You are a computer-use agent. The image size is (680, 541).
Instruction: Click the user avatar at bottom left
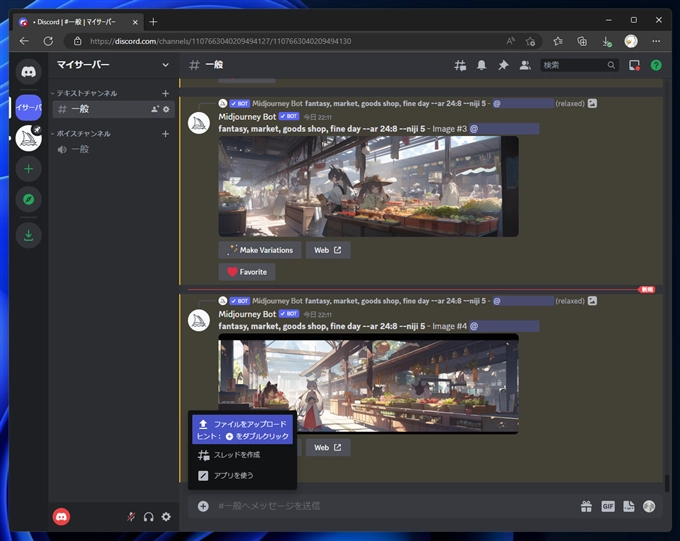[61, 517]
